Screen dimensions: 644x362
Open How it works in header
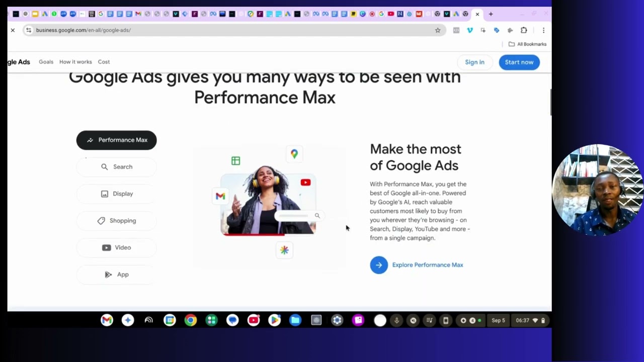tap(75, 62)
